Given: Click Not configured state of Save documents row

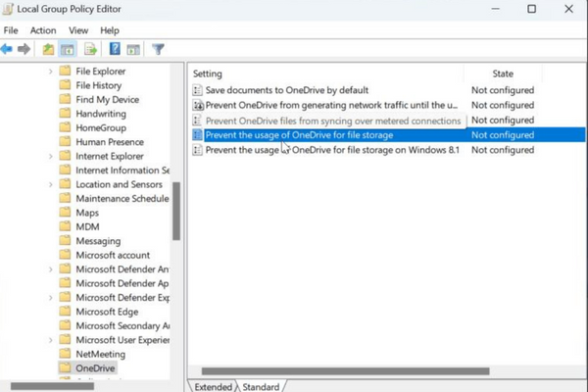Looking at the screenshot, I should (x=503, y=90).
